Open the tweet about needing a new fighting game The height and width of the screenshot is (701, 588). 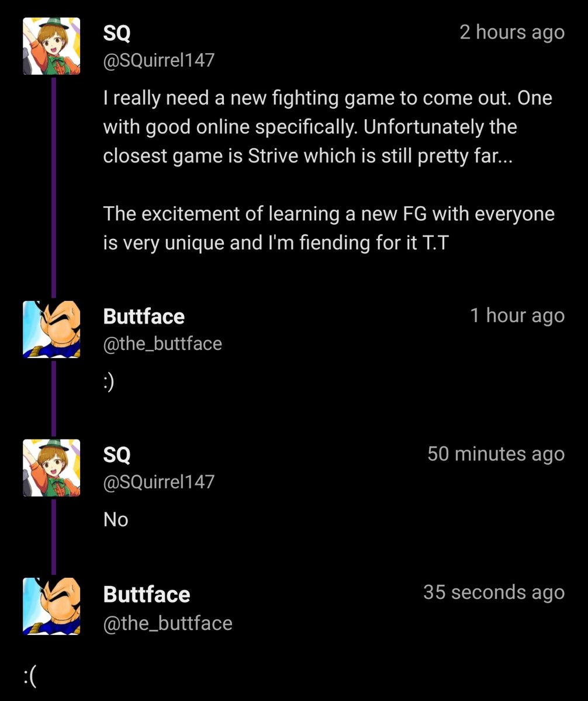pos(329,170)
